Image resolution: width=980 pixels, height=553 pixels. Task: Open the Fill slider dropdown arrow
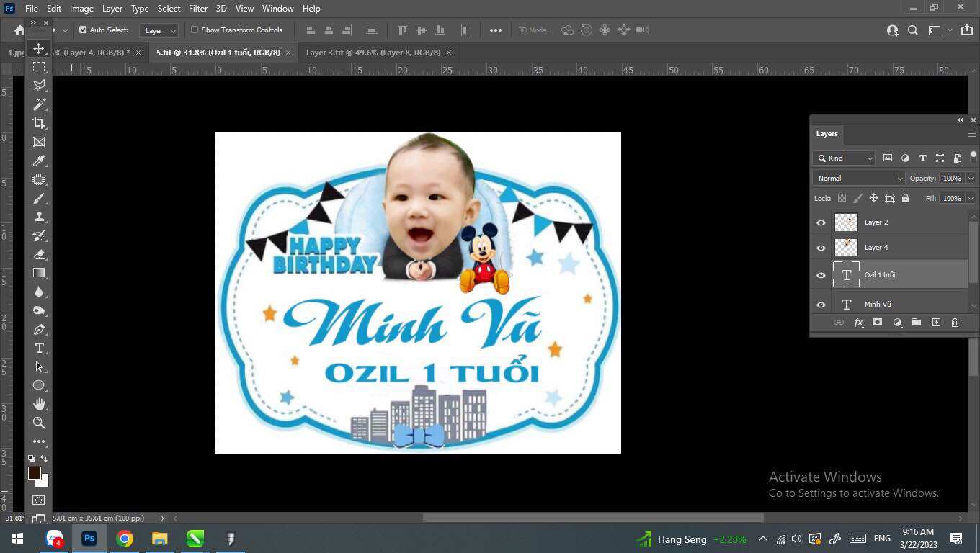click(x=971, y=199)
